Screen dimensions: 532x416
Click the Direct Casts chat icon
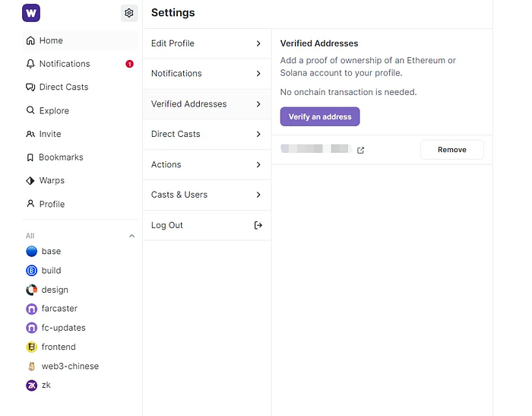30,87
